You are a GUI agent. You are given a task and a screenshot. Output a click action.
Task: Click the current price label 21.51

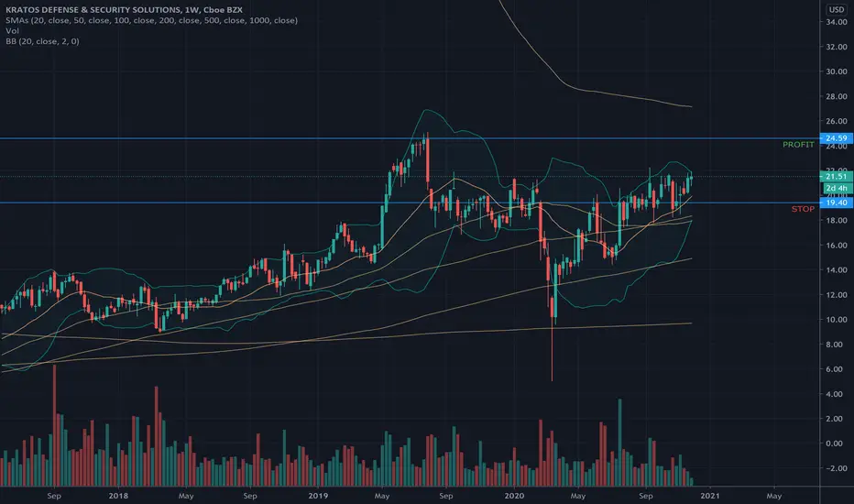(x=836, y=177)
